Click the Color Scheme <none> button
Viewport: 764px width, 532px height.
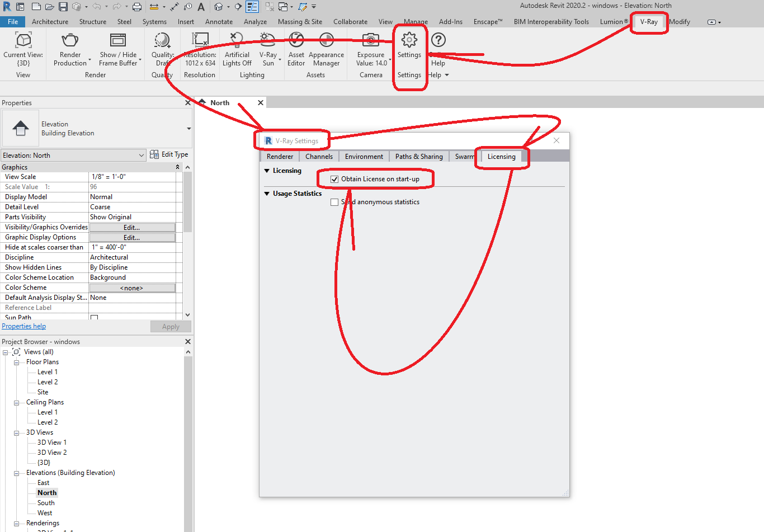(132, 288)
